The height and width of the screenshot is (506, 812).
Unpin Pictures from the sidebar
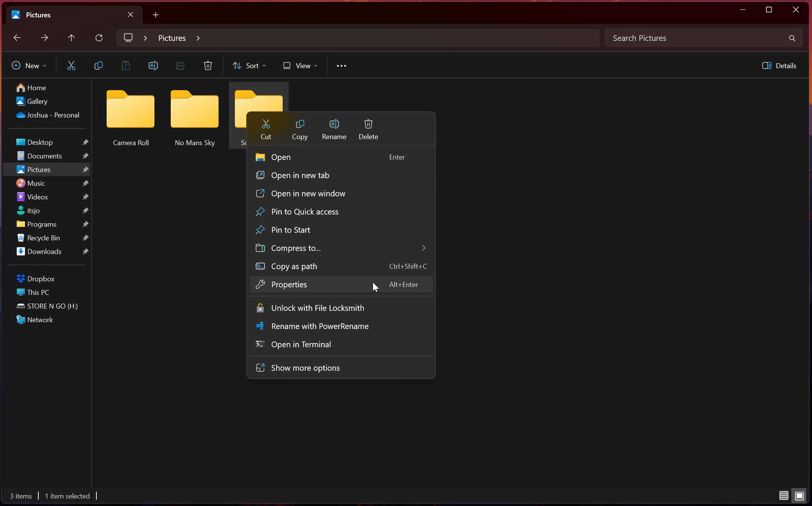pos(85,169)
